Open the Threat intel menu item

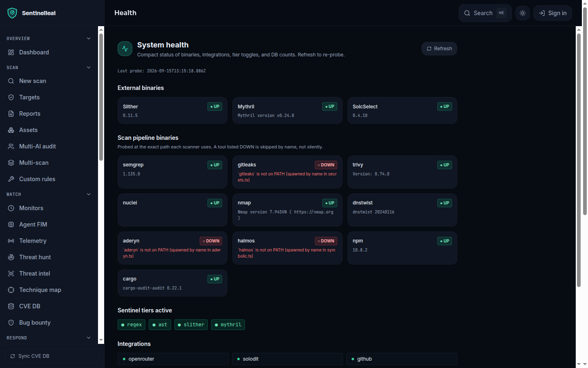[49, 274]
